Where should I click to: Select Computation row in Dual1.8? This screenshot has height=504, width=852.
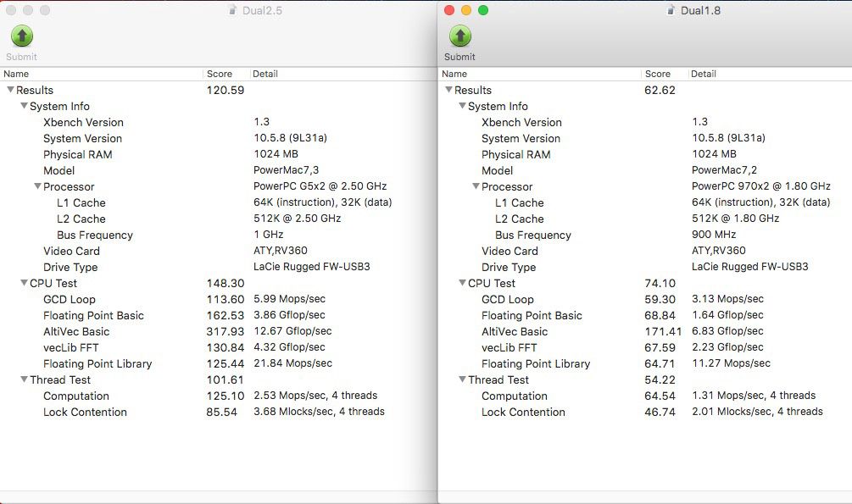pos(645,396)
